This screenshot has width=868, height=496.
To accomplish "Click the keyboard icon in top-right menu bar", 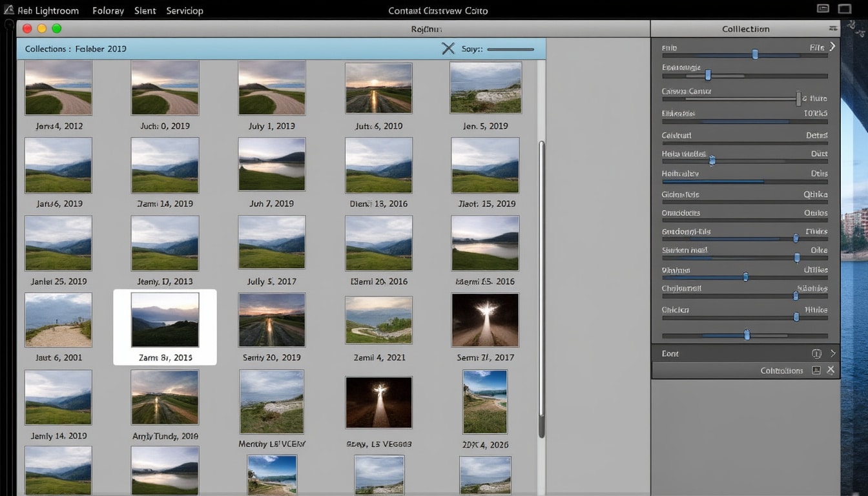I will pos(823,9).
